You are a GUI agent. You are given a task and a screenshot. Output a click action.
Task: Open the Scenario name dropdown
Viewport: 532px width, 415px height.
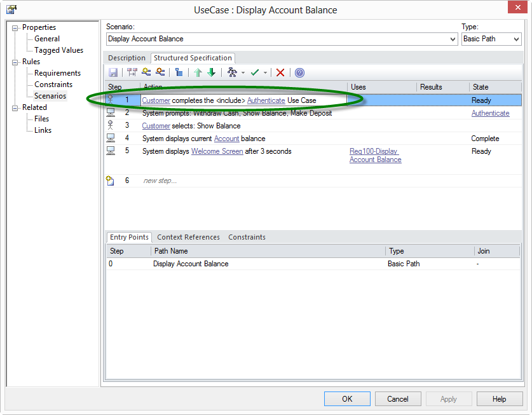pyautogui.click(x=453, y=39)
